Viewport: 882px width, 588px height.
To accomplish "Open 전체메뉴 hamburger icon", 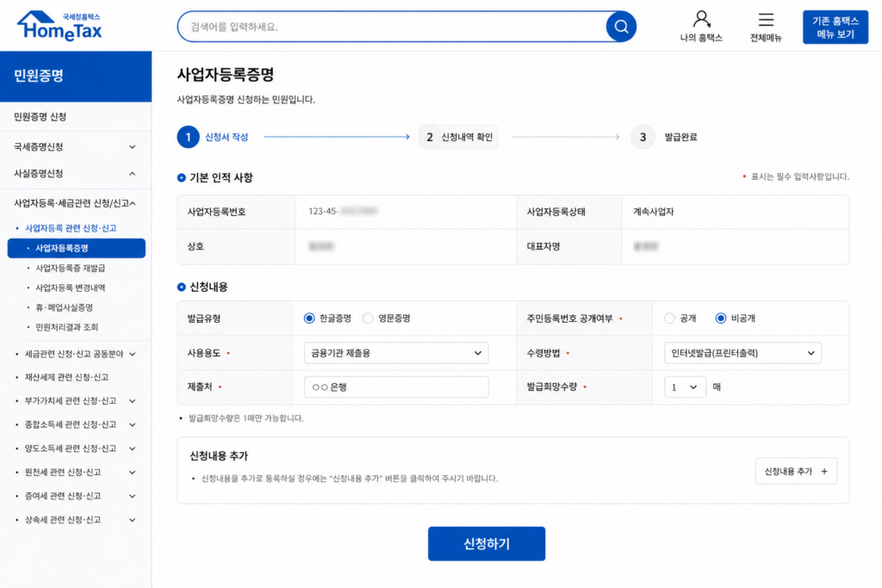I will (x=766, y=20).
